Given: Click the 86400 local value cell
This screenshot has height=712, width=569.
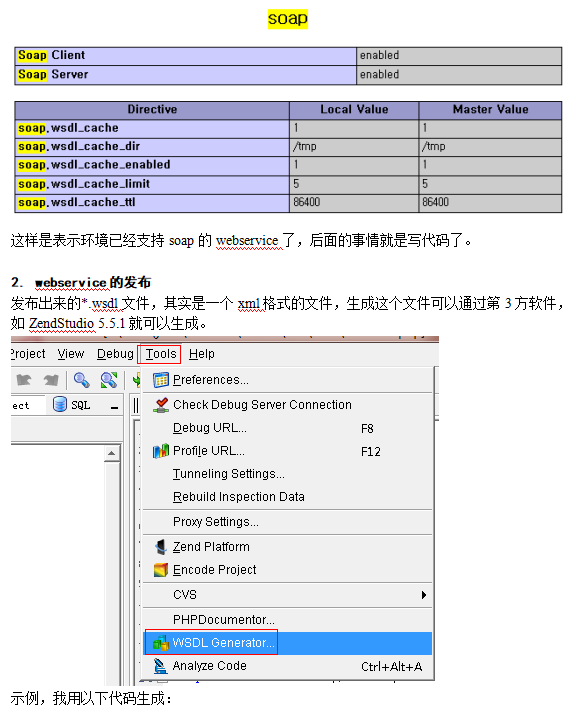Looking at the screenshot, I should pos(354,203).
